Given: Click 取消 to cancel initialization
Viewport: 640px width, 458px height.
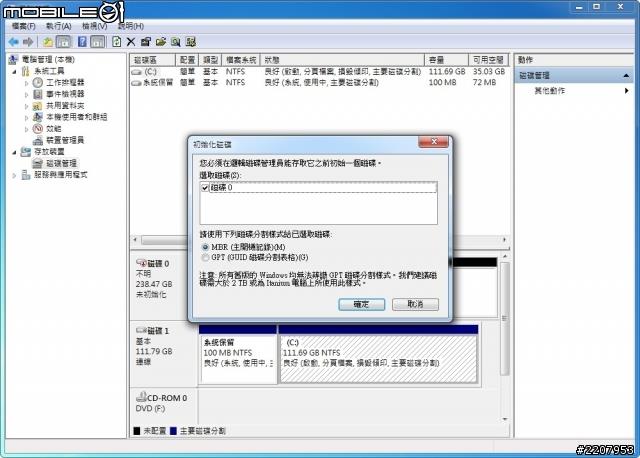Looking at the screenshot, I should click(x=416, y=304).
